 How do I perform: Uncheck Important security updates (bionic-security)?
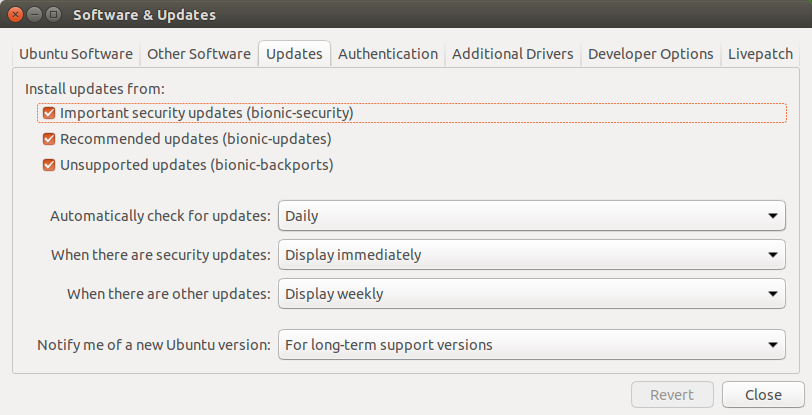pyautogui.click(x=49, y=113)
